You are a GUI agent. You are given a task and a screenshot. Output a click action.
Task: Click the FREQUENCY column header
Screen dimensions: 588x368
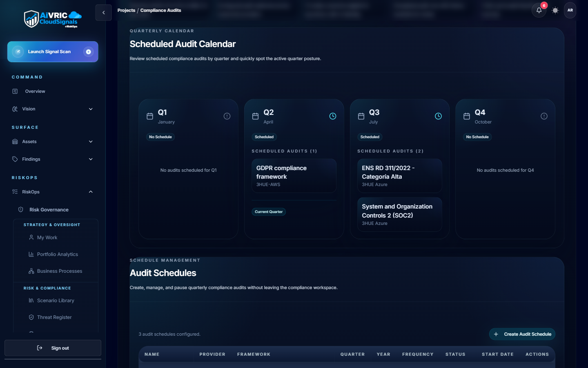point(418,355)
